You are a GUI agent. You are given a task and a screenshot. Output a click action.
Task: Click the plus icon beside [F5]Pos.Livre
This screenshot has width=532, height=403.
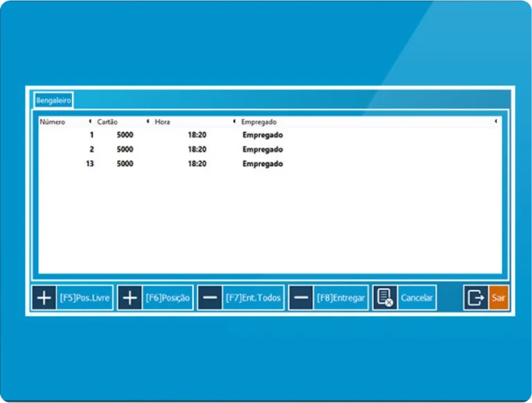[x=44, y=298]
